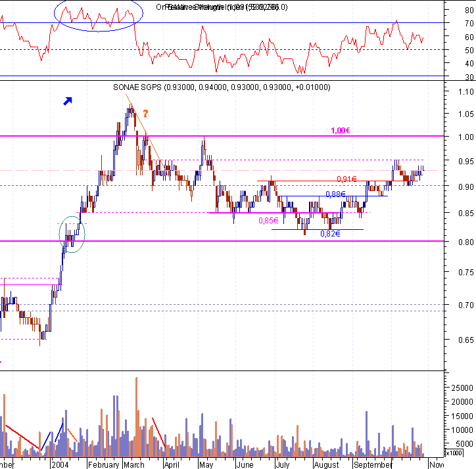The width and height of the screenshot is (476, 469).
Task: Select the blue 0,82€ level label
Action: click(x=330, y=234)
